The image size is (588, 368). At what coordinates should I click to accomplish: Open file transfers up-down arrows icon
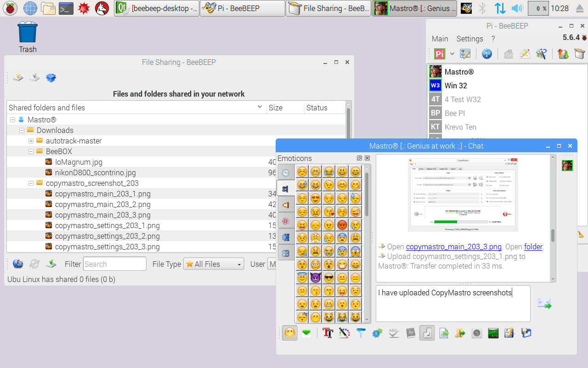coord(563,54)
